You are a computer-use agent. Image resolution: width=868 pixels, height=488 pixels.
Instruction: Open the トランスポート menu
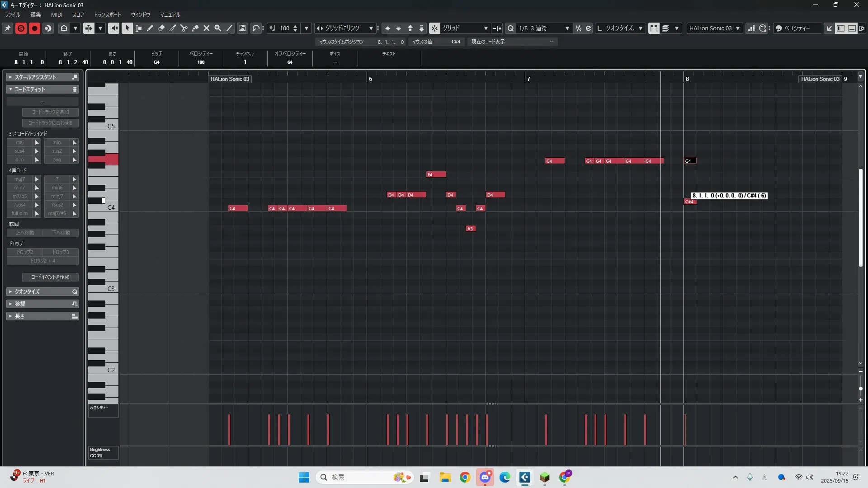[107, 14]
